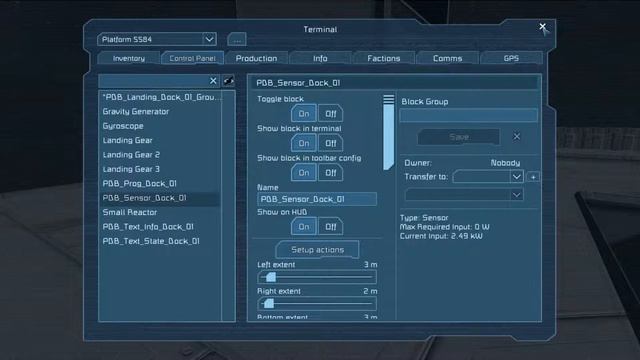Switch to the GPS tab
Screen dimensions: 640x360
(511, 58)
